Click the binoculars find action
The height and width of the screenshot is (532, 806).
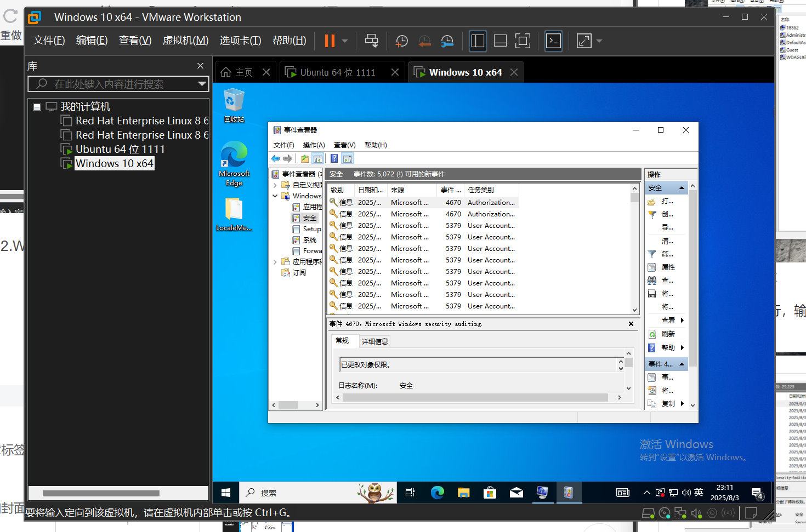pos(652,281)
